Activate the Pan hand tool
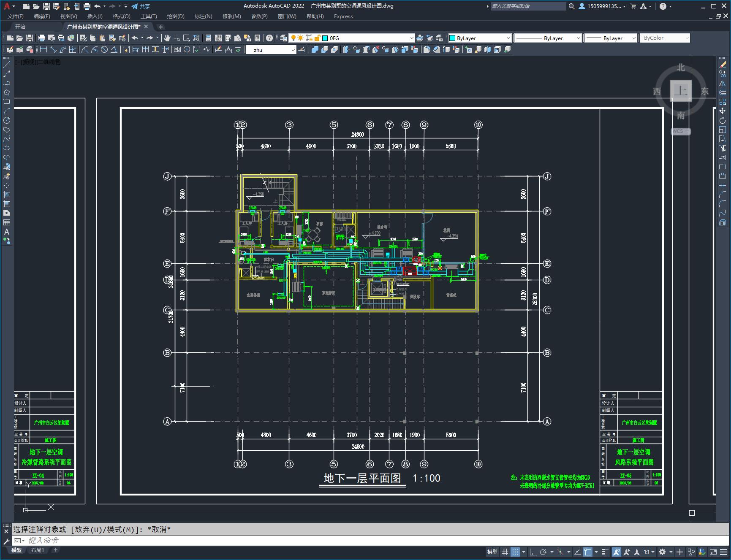Screen dimensions: 731x560 167,38
